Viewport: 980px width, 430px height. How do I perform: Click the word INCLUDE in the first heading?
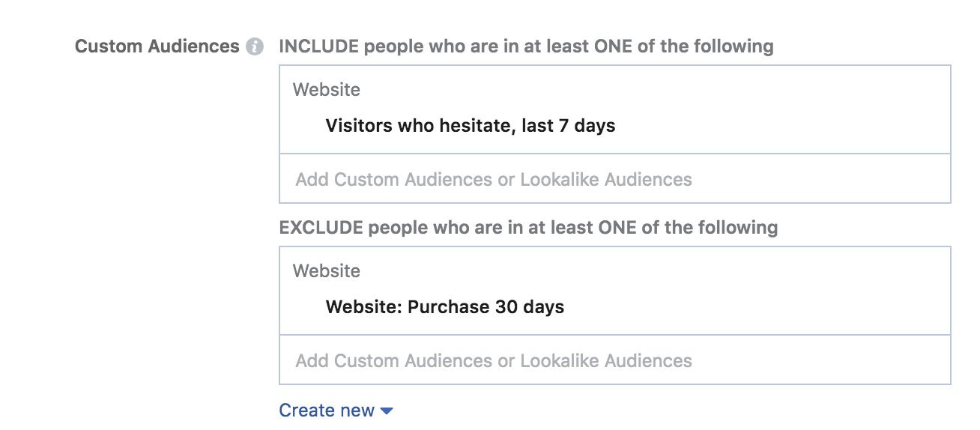pyautogui.click(x=318, y=46)
